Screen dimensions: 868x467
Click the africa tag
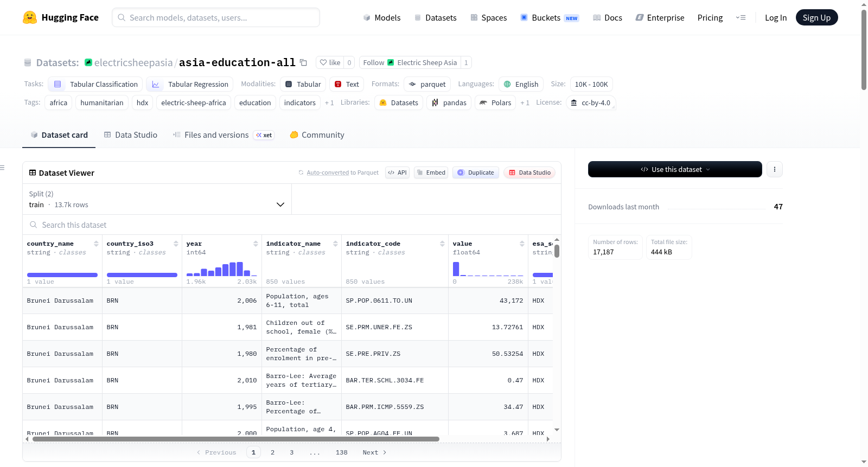(x=59, y=103)
